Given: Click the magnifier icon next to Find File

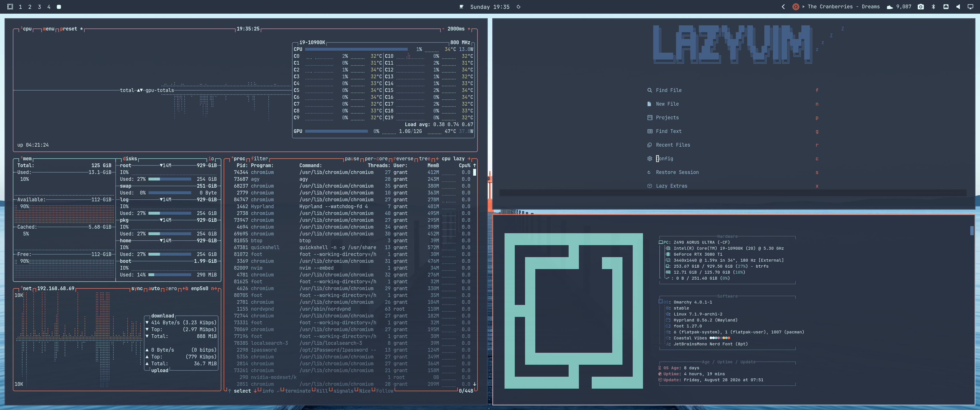Looking at the screenshot, I should coord(650,90).
